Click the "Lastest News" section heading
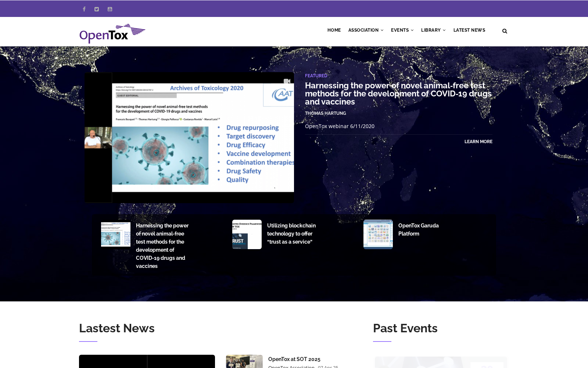This screenshot has width=588, height=368. point(117,328)
